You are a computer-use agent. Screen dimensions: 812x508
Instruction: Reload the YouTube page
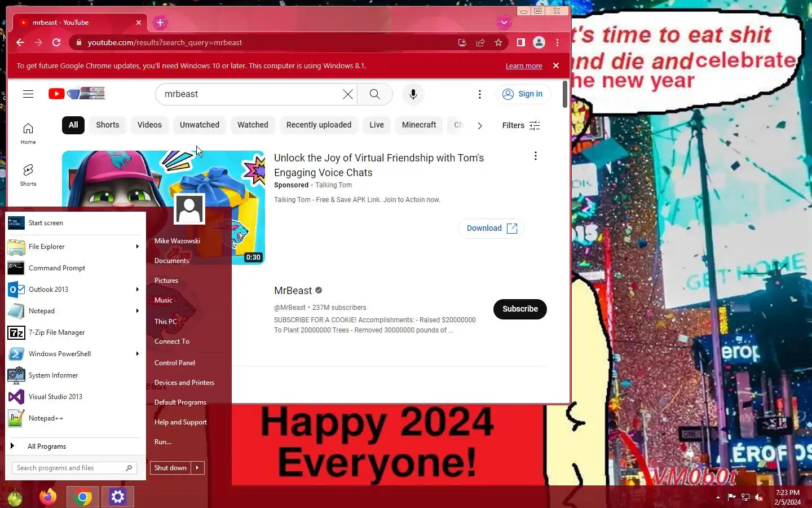point(56,42)
